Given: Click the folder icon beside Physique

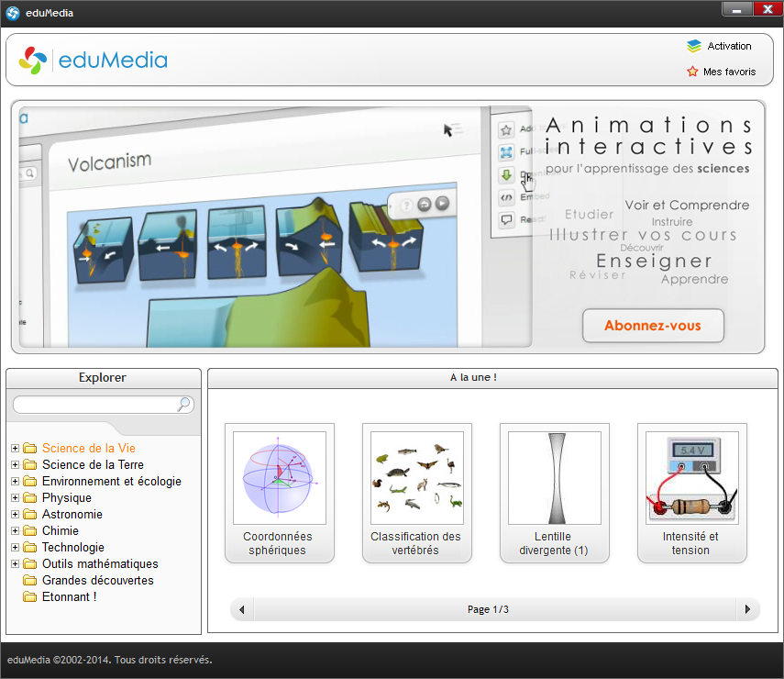Looking at the screenshot, I should 30,497.
